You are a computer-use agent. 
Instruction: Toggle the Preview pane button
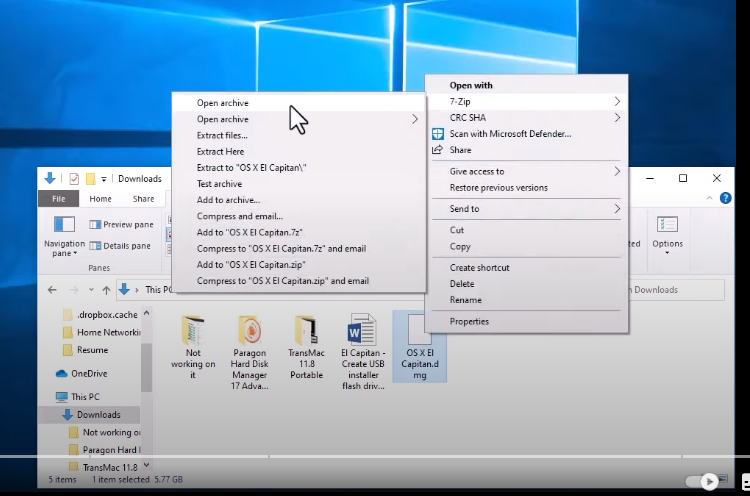tap(121, 224)
